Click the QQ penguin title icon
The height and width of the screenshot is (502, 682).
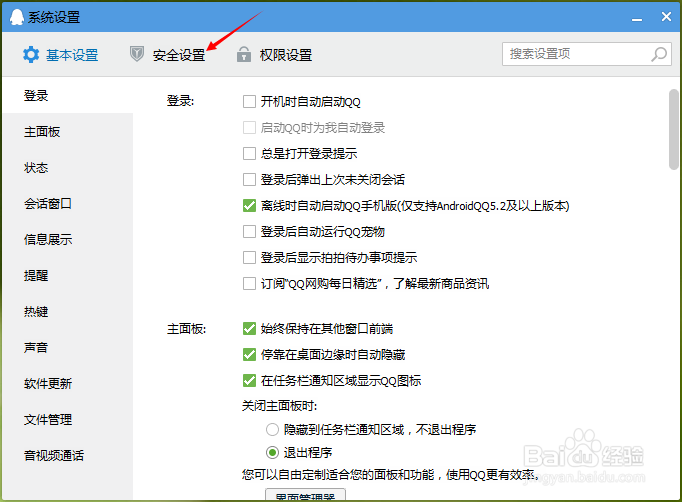pyautogui.click(x=17, y=17)
